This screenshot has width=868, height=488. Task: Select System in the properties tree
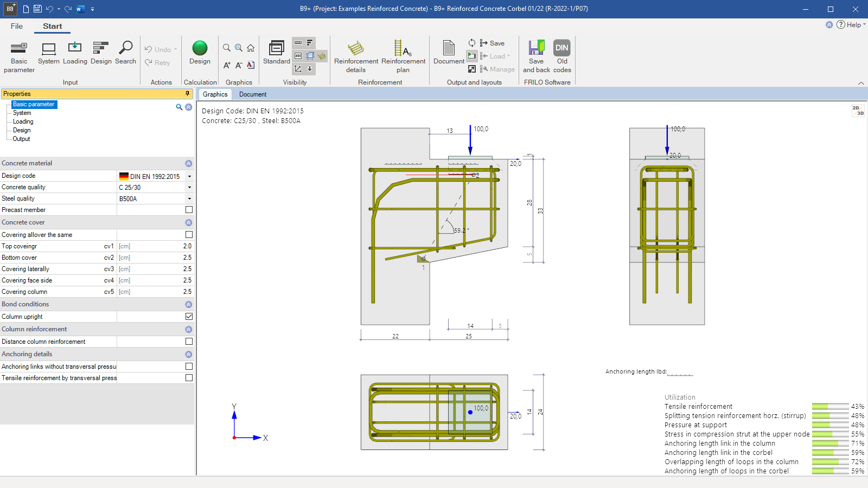22,113
